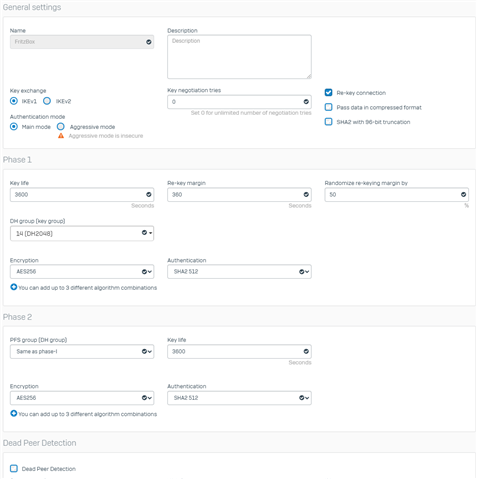Open Phase 1 Authentication SHA2 512 dropdown
The width and height of the screenshot is (477, 479).
(239, 272)
